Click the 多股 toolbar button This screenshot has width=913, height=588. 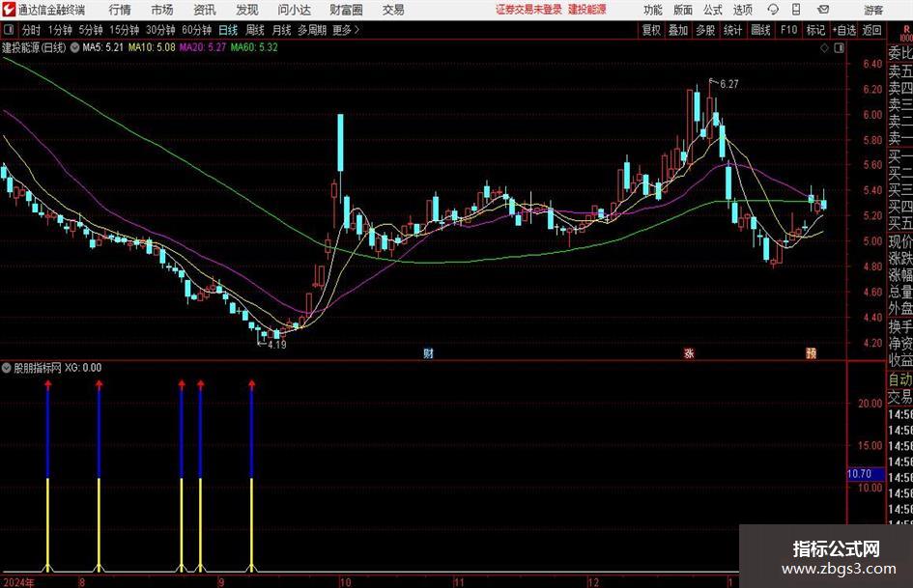pos(705,30)
